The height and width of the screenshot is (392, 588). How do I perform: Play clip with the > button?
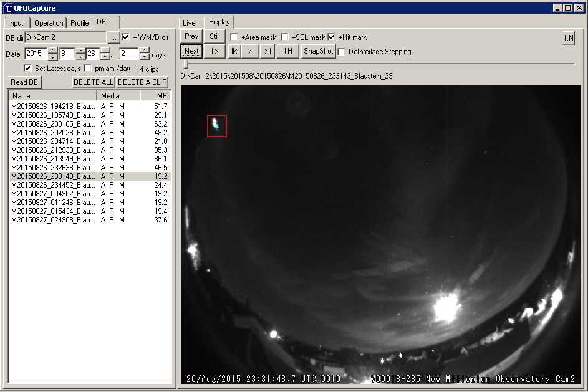[x=250, y=51]
